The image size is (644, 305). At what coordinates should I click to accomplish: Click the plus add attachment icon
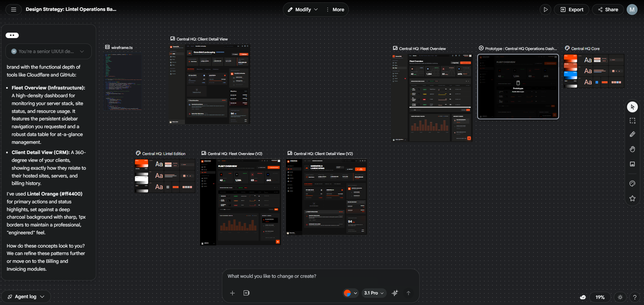(232, 293)
